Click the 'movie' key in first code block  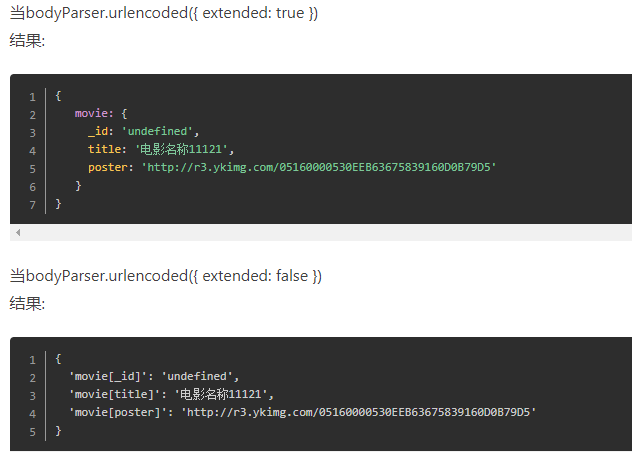(x=91, y=113)
